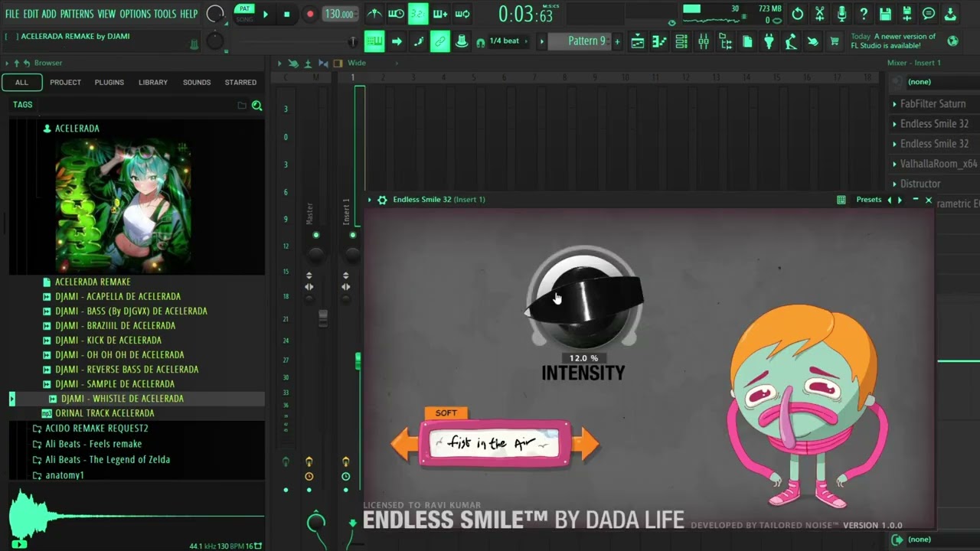Stop playback with the Stop button
The width and height of the screenshot is (980, 551).
coord(286,14)
